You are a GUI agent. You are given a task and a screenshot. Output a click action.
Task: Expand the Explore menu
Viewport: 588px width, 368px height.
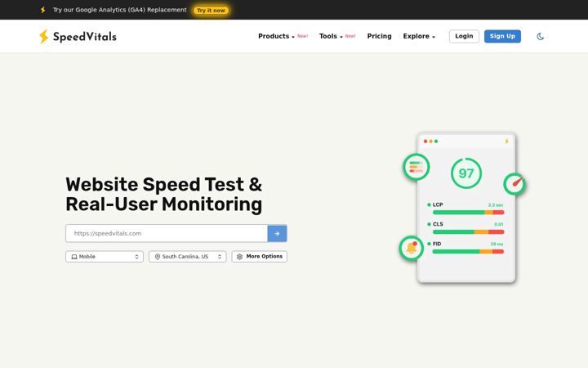(x=419, y=36)
